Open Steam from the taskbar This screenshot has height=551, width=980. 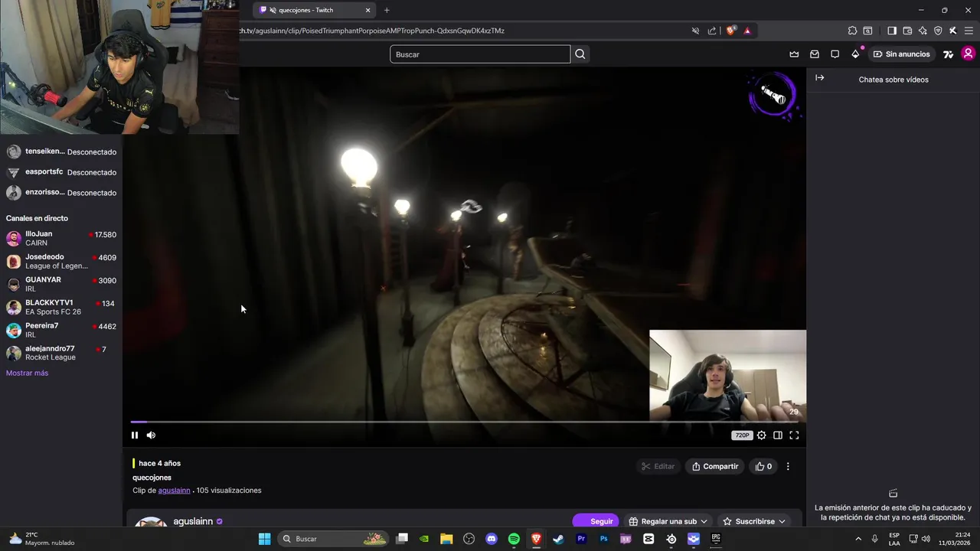[x=558, y=539]
